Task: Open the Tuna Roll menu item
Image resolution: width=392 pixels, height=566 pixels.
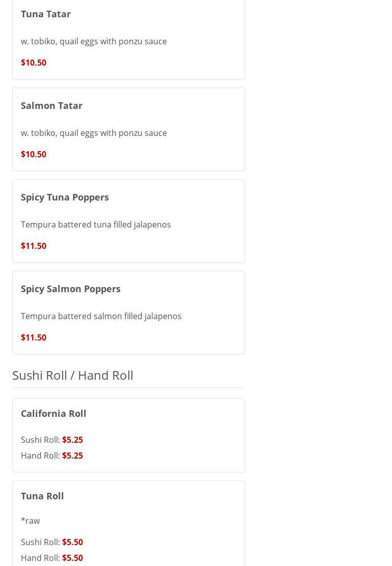Action: pos(42,496)
